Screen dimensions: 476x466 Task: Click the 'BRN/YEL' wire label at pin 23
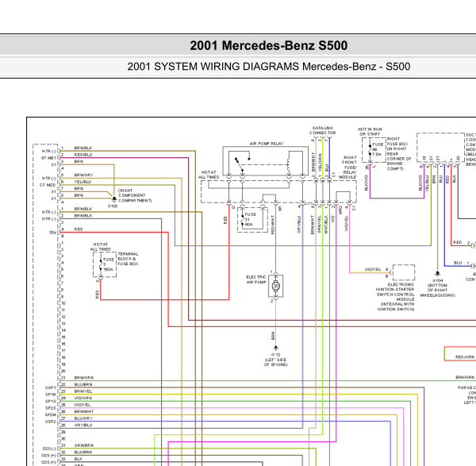coord(83,391)
